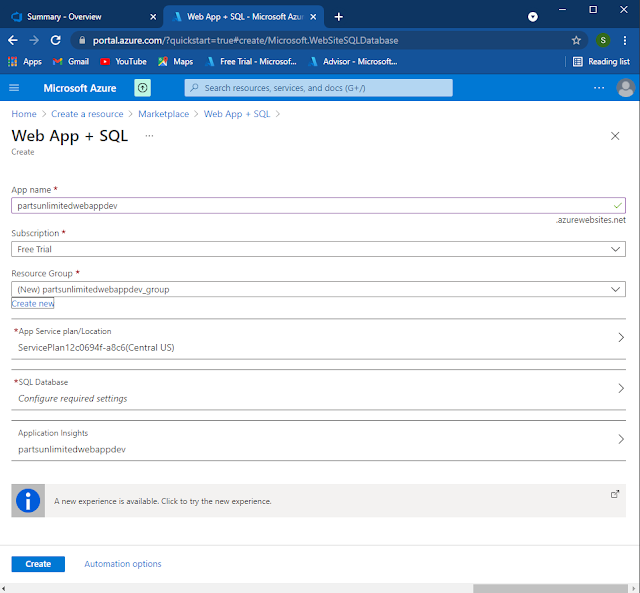The height and width of the screenshot is (593, 640).
Task: Open the Chrome profile avatar S
Action: tap(603, 40)
